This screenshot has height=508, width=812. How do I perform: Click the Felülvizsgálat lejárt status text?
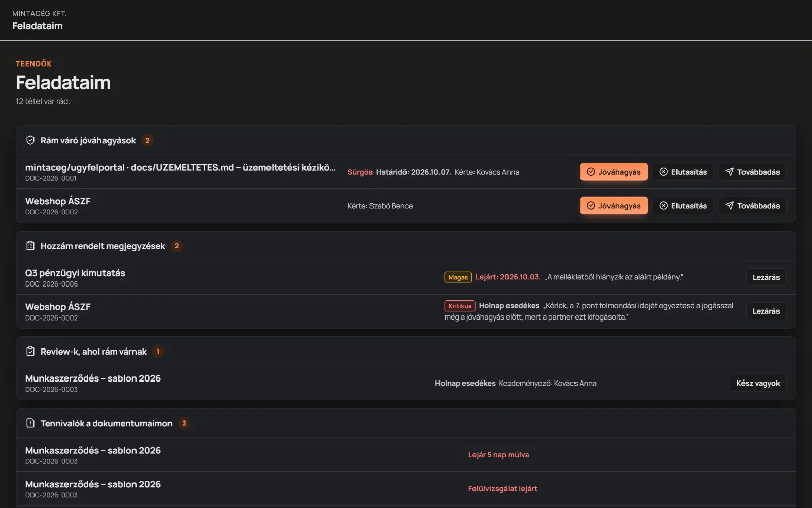click(502, 489)
